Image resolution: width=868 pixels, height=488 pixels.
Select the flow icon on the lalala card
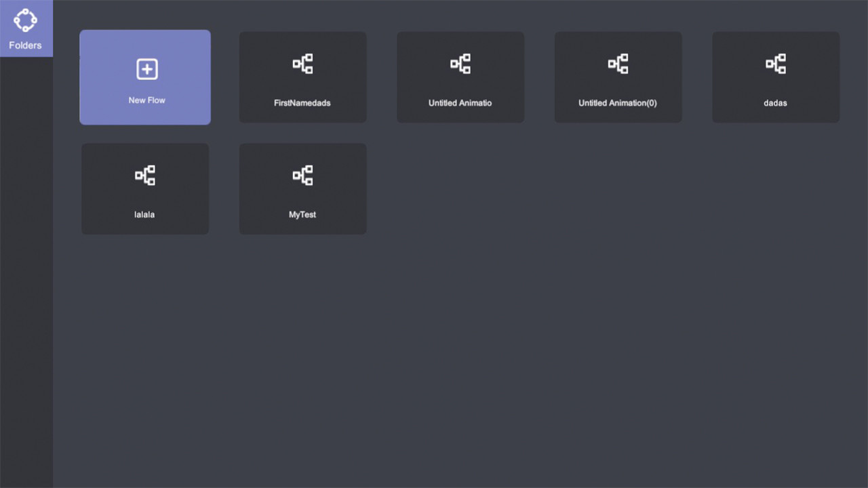(x=144, y=175)
